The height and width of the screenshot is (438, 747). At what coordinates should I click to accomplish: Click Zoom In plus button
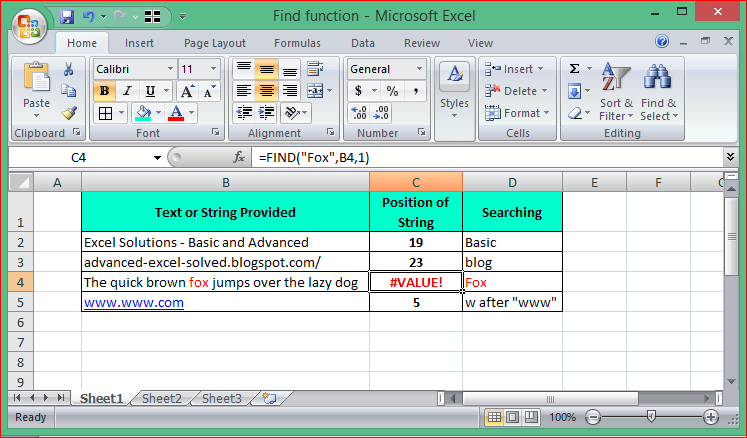click(710, 418)
